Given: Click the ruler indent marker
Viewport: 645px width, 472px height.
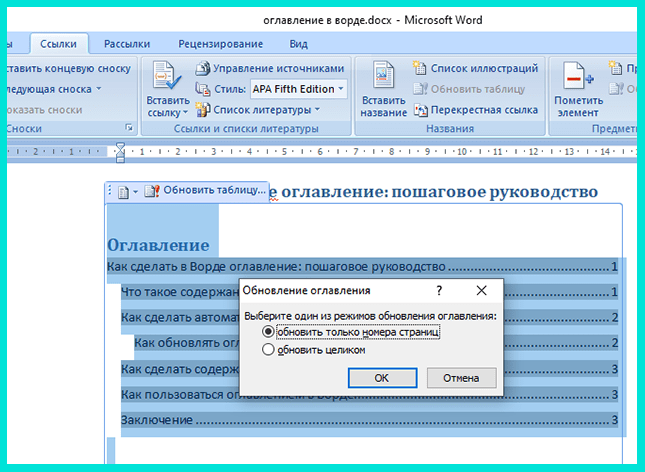Looking at the screenshot, I should 120,152.
